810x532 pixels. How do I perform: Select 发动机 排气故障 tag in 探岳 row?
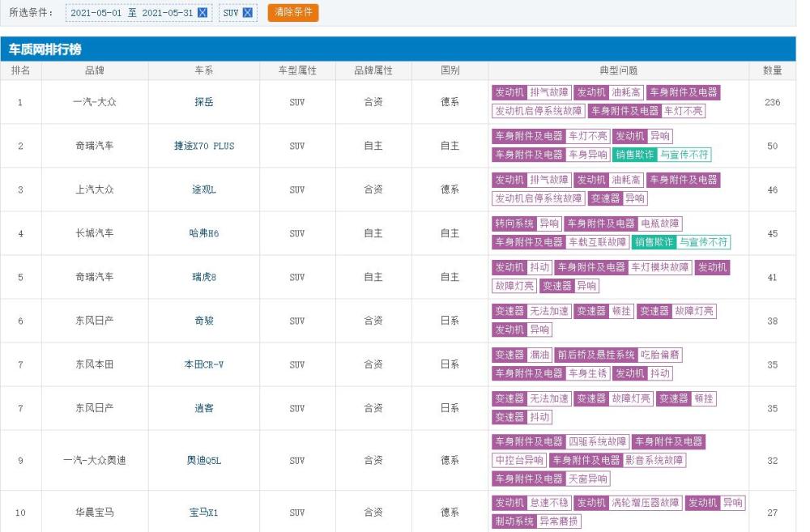click(x=531, y=92)
